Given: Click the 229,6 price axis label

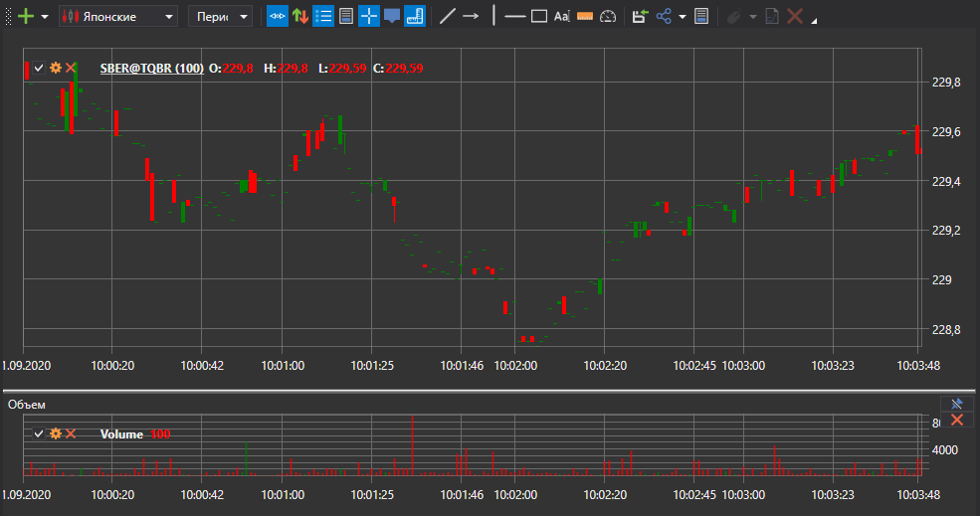Looking at the screenshot, I should tap(946, 132).
